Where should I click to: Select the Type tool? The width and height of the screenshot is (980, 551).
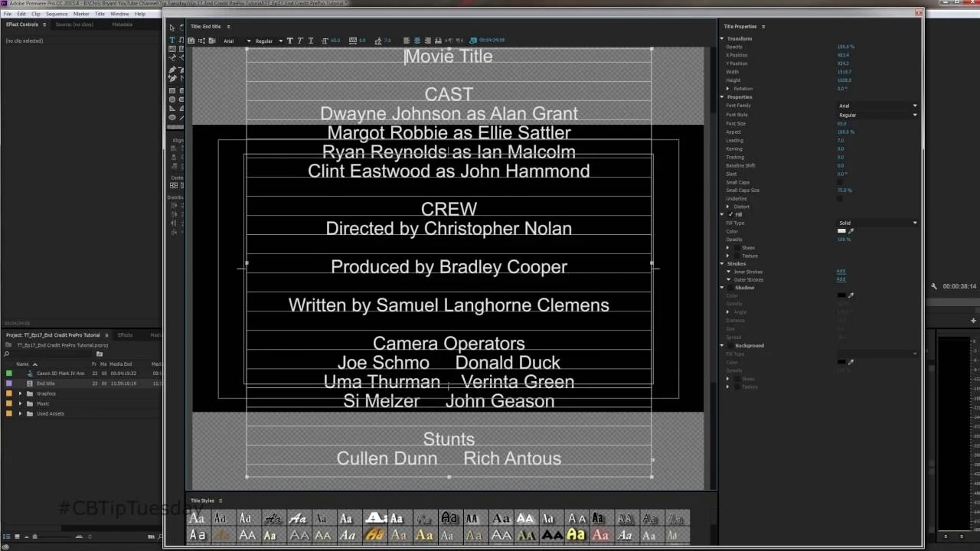tap(172, 40)
